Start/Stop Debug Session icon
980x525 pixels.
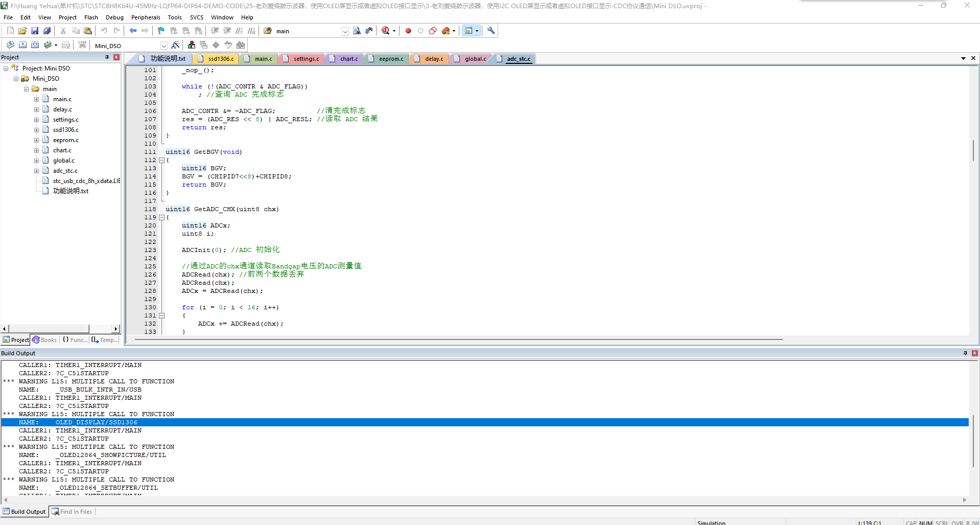[386, 31]
